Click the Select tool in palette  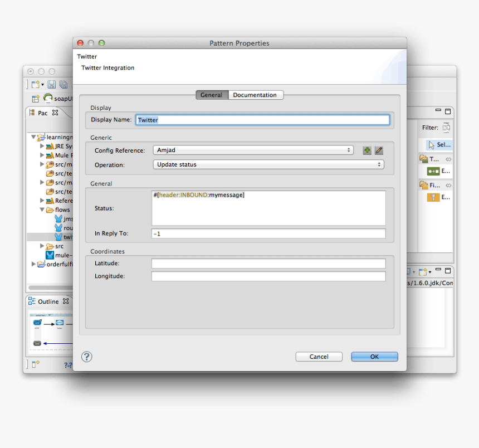(439, 145)
